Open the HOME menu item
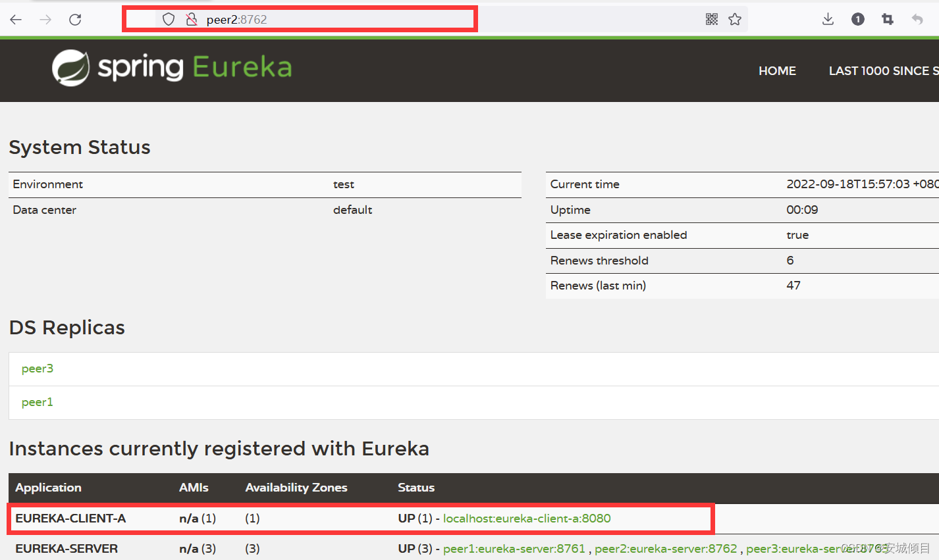The image size is (939, 560). pos(777,71)
